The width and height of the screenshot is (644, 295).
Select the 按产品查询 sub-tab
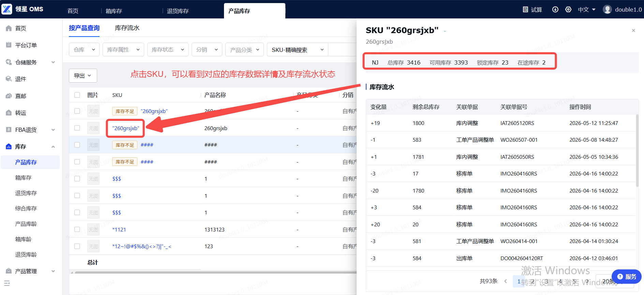click(x=84, y=28)
